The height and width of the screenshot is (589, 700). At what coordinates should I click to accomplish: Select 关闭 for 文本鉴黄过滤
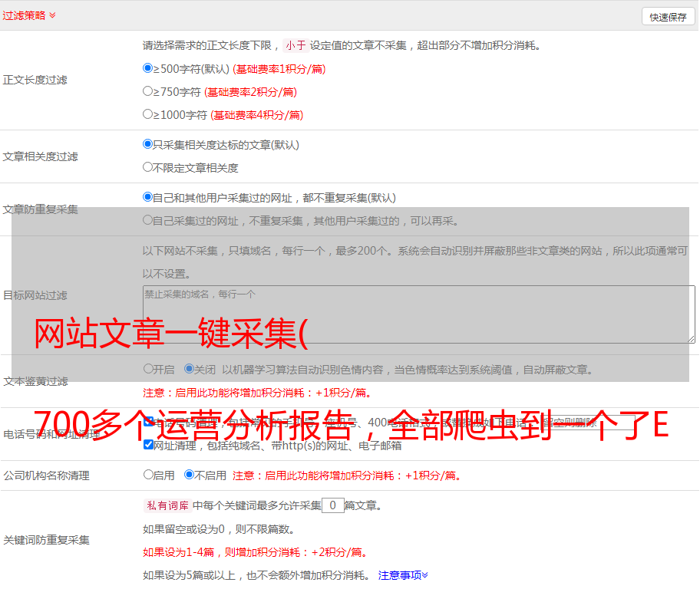pyautogui.click(x=189, y=369)
